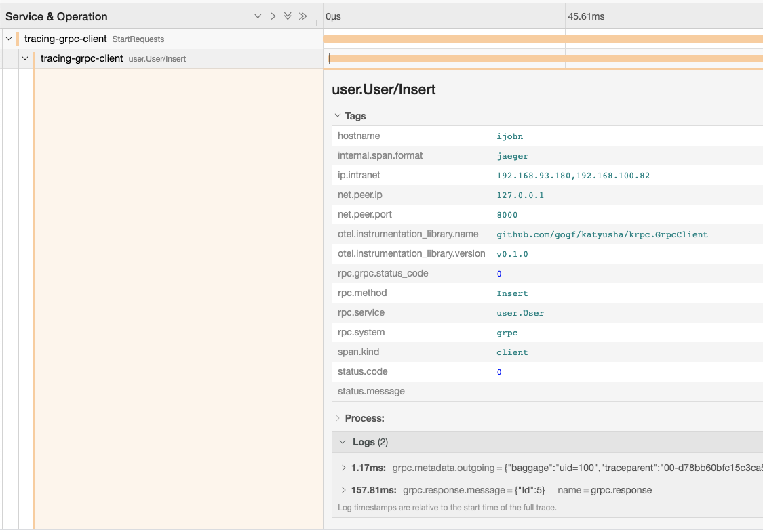Click the column resize handle beside Service & Operation
The width and height of the screenshot is (763, 532).
318,22
